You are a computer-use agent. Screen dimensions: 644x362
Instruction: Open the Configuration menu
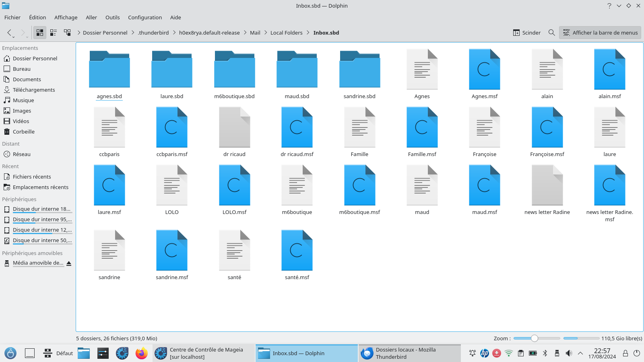(x=145, y=17)
